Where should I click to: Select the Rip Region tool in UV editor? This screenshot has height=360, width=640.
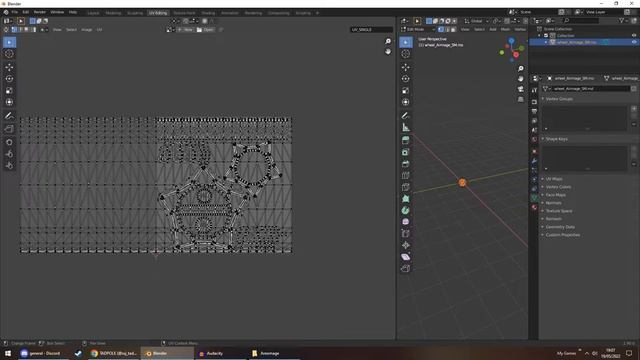pyautogui.click(x=9, y=129)
